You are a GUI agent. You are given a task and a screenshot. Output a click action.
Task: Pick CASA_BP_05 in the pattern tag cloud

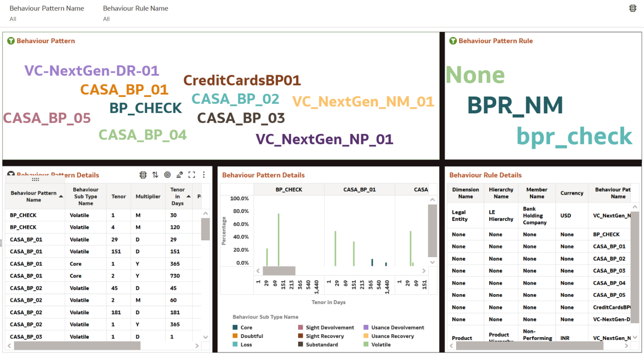point(47,118)
